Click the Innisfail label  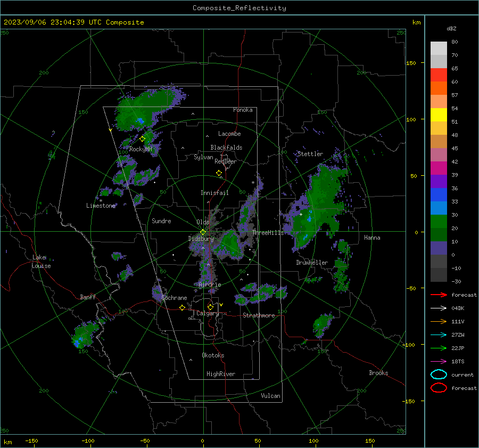pyautogui.click(x=214, y=193)
